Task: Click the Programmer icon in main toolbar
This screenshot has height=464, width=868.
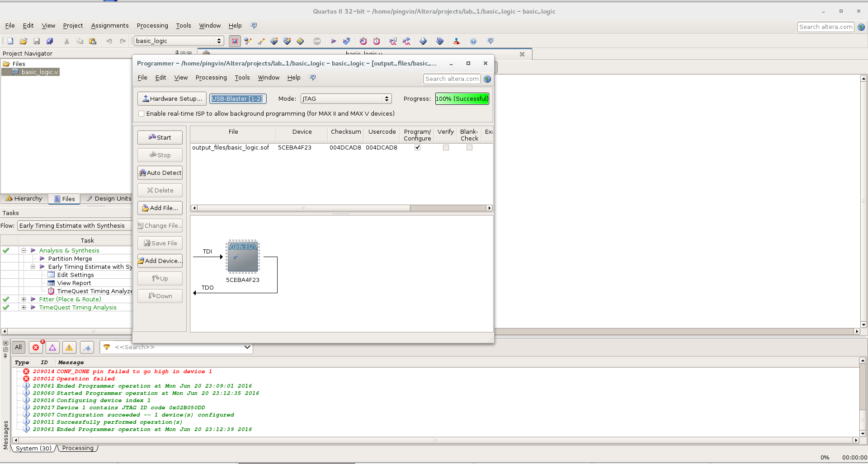Action: (440, 41)
